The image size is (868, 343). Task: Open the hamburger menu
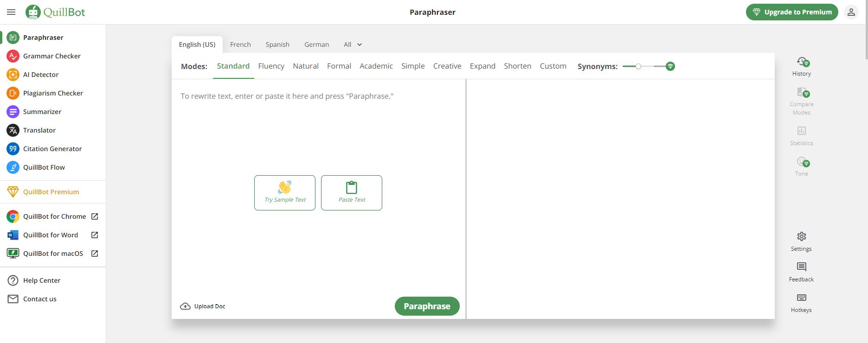coord(11,12)
